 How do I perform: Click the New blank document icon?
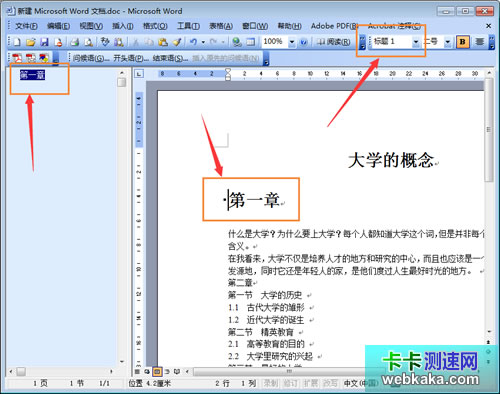click(17, 42)
